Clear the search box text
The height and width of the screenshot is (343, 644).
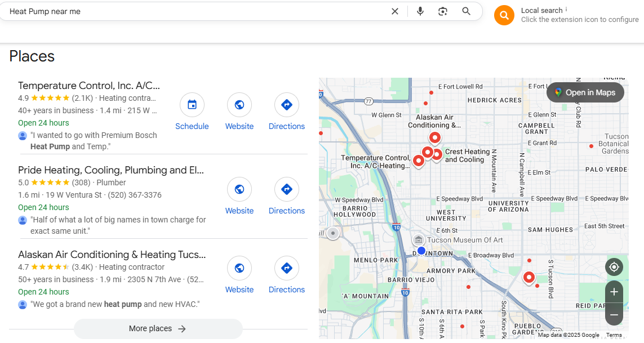[395, 11]
